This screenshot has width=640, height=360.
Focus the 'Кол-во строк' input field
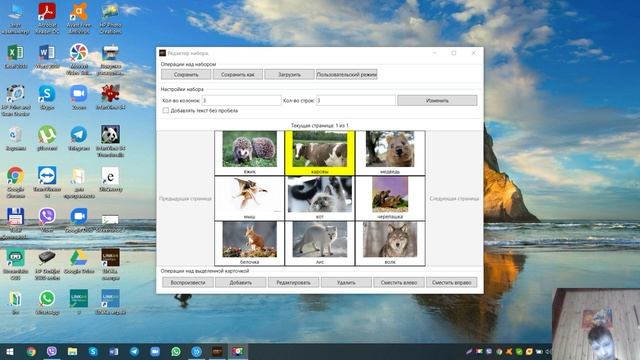pyautogui.click(x=356, y=100)
